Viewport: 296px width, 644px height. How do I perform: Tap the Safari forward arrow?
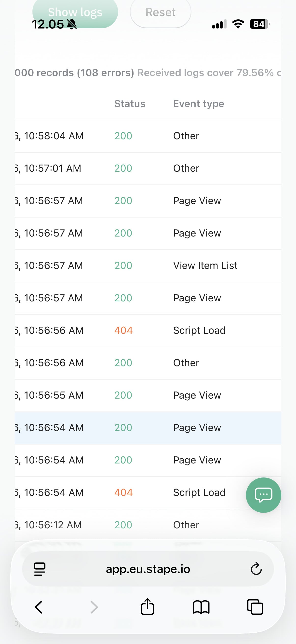[94, 607]
